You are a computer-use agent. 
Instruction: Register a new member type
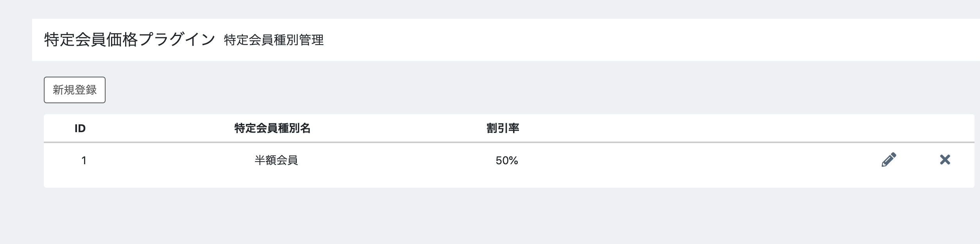coord(75,90)
